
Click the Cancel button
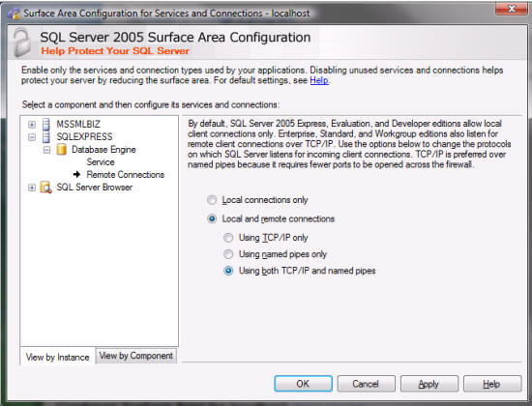pos(366,384)
